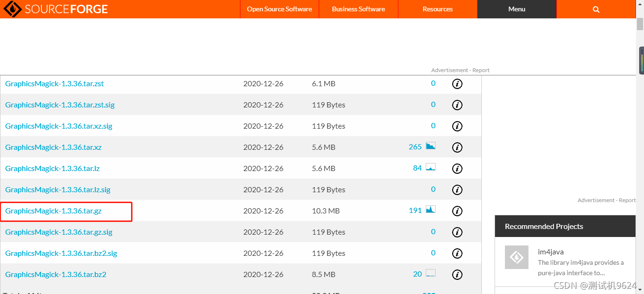Screen dimensions: 644x294
Task: Show info for GraphicsMagick-1.3.36.tar.xz.sig
Action: pyautogui.click(x=457, y=126)
